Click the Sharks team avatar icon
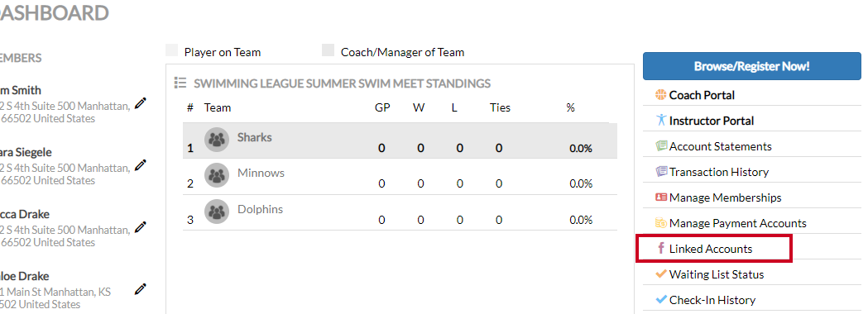Viewport: 868px width, 314px height. [217, 140]
